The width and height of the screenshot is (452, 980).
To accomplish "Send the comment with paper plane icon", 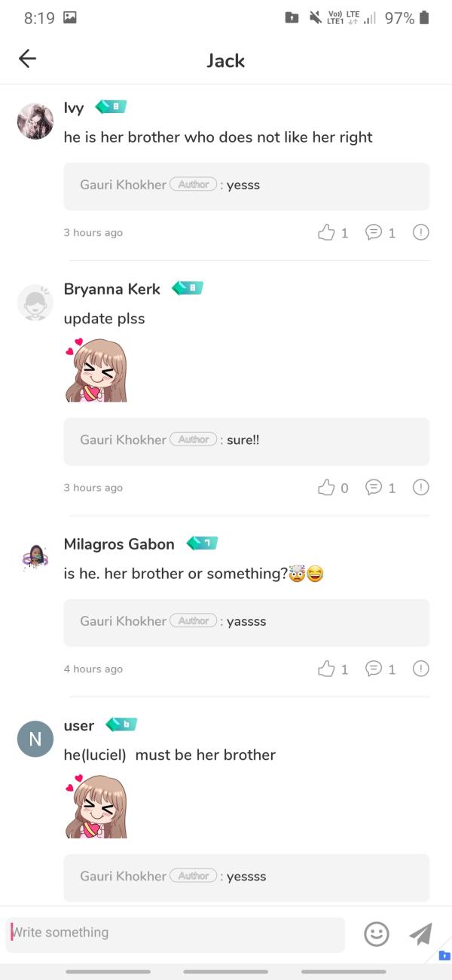I will pos(420,934).
